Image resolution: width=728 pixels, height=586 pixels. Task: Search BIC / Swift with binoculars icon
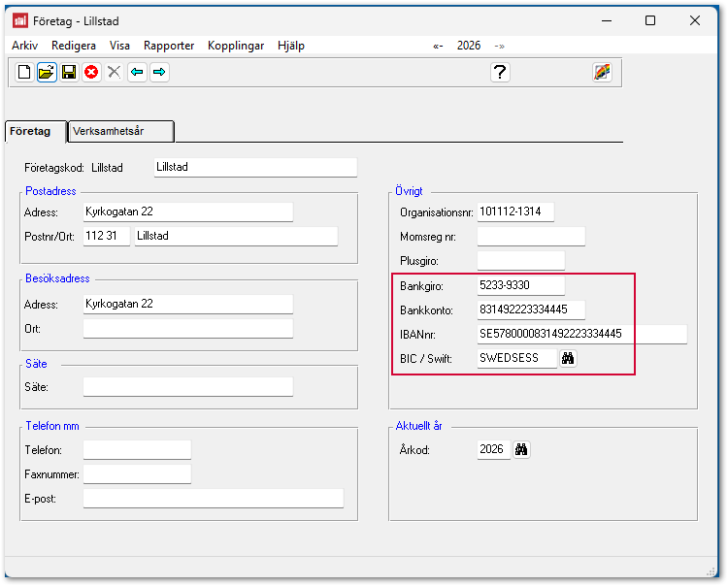click(569, 358)
